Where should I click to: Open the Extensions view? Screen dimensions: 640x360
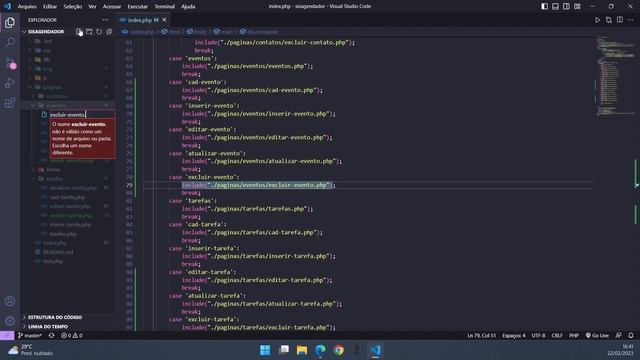[x=10, y=103]
